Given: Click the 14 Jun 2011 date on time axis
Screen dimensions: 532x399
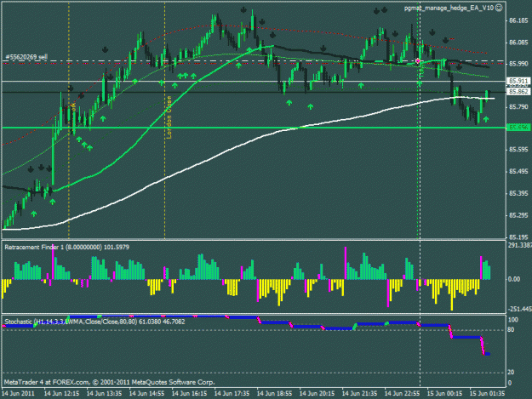Looking at the screenshot, I should point(18,393).
